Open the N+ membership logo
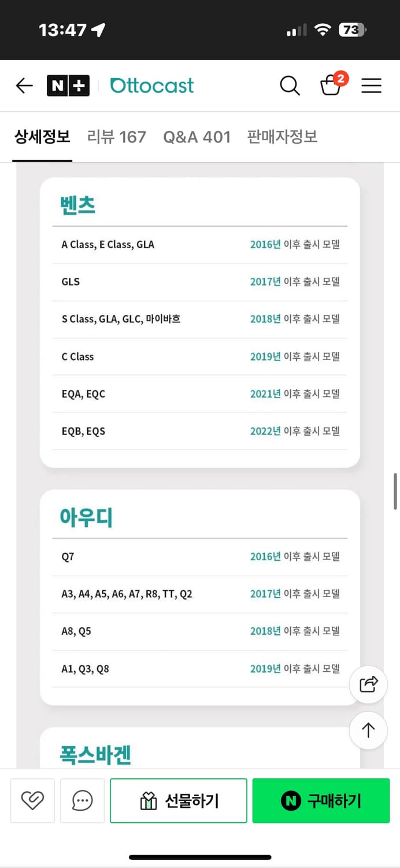The height and width of the screenshot is (868, 400). (68, 86)
